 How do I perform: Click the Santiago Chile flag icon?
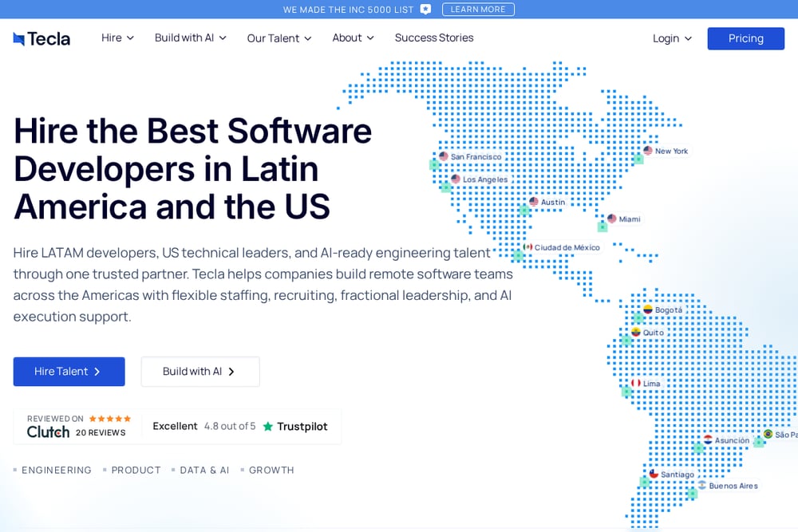coord(654,474)
